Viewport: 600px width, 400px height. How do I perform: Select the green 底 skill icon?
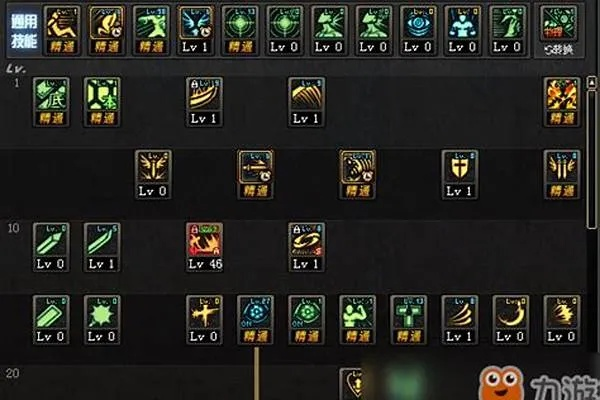pyautogui.click(x=51, y=102)
